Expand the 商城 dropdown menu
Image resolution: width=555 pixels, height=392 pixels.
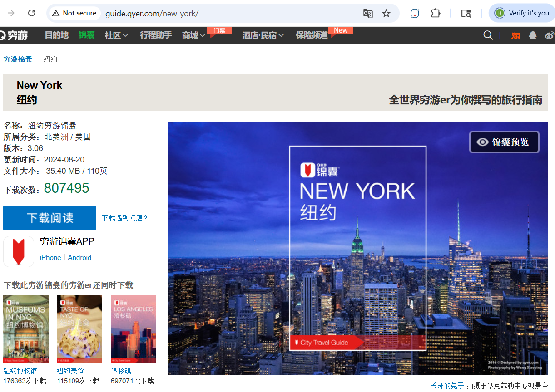point(193,35)
